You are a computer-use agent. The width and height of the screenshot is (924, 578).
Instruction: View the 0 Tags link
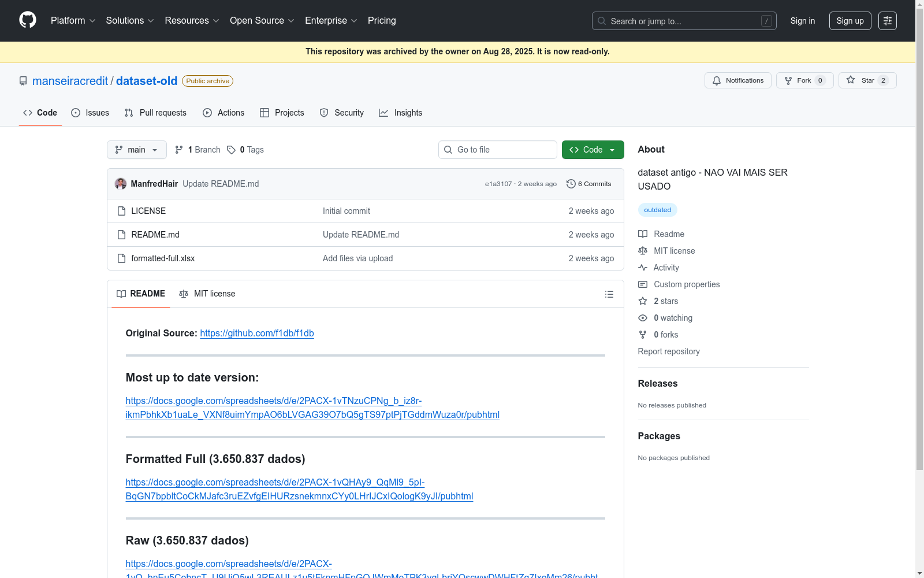coord(245,150)
